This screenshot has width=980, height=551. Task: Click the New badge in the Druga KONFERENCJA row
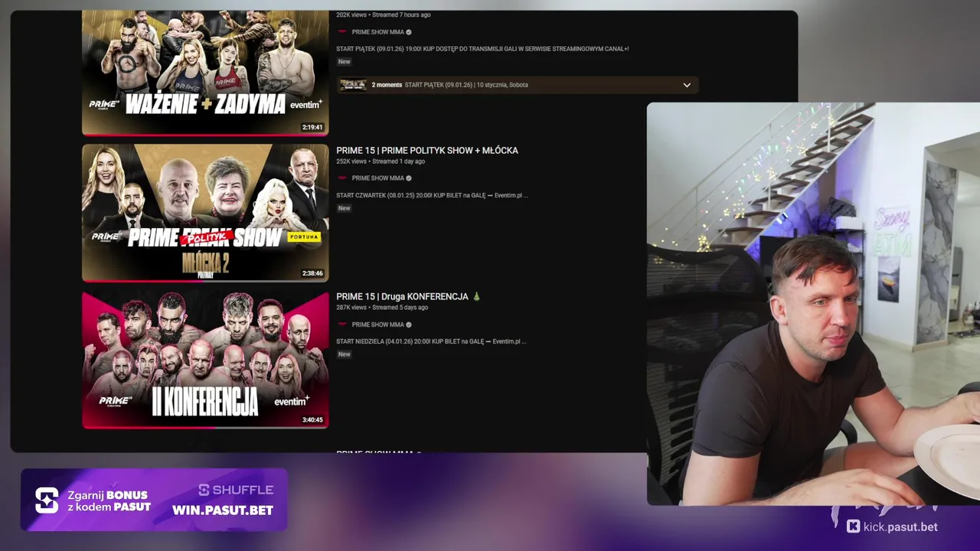[x=345, y=354]
